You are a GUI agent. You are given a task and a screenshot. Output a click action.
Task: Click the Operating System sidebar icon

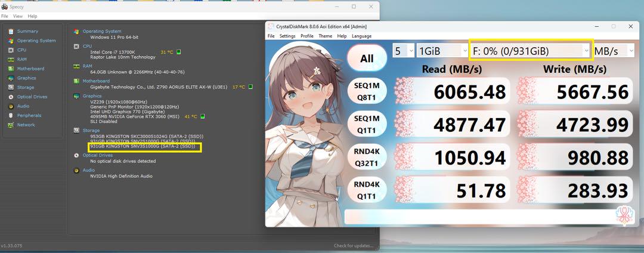[11, 41]
